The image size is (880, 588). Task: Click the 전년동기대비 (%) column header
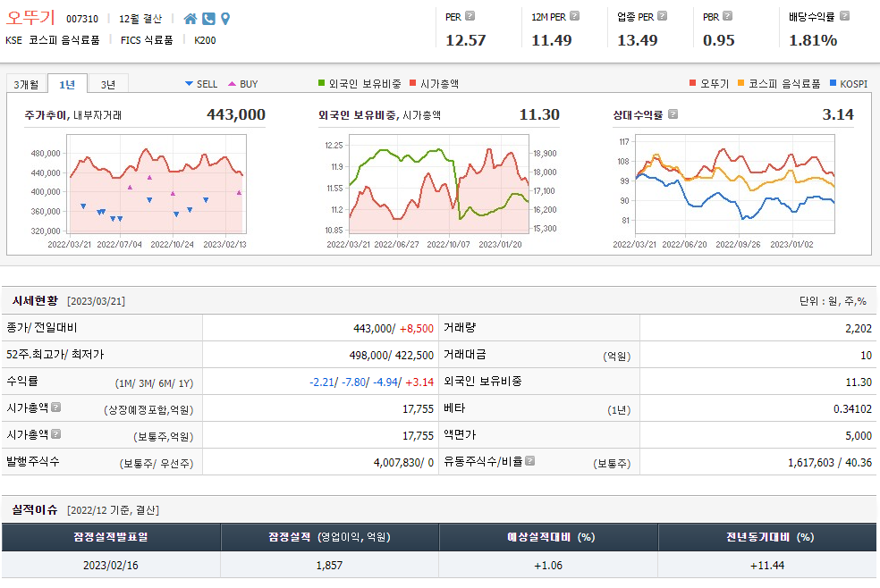point(769,537)
